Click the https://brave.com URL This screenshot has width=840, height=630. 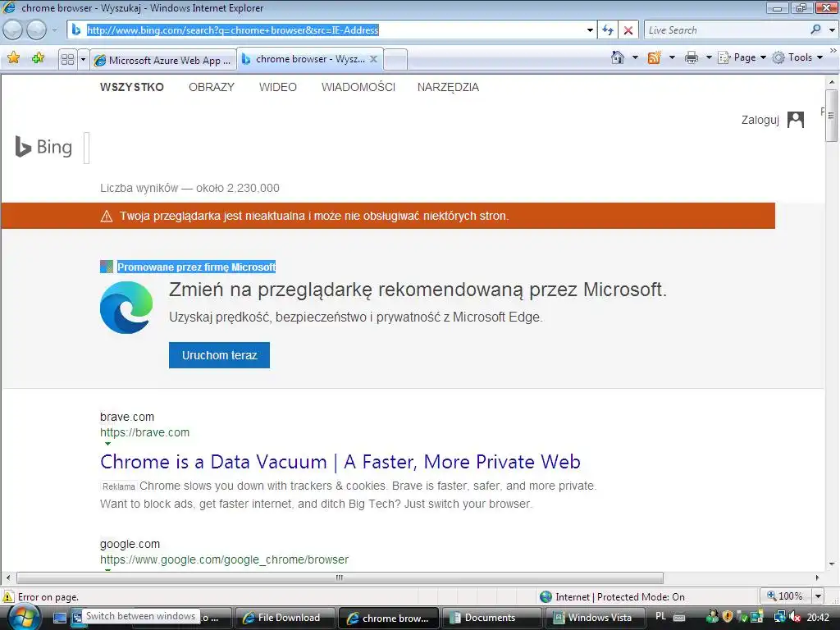pos(144,432)
